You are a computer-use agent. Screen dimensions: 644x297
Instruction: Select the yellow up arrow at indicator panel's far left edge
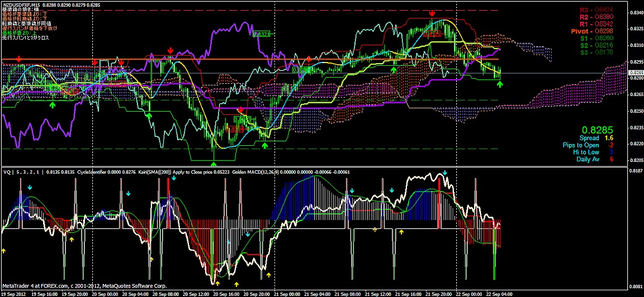coord(4,250)
